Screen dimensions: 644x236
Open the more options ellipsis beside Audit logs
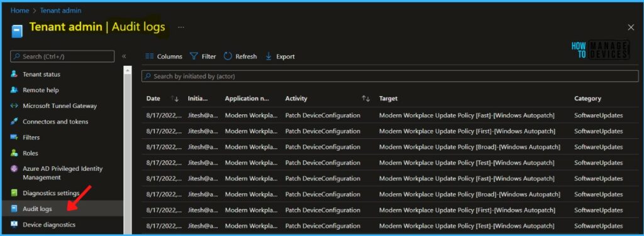click(x=181, y=28)
